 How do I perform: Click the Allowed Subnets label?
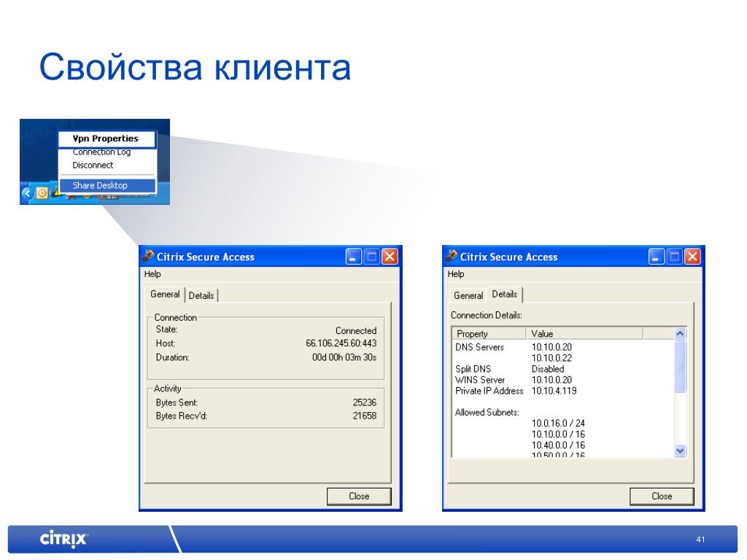[x=487, y=413]
